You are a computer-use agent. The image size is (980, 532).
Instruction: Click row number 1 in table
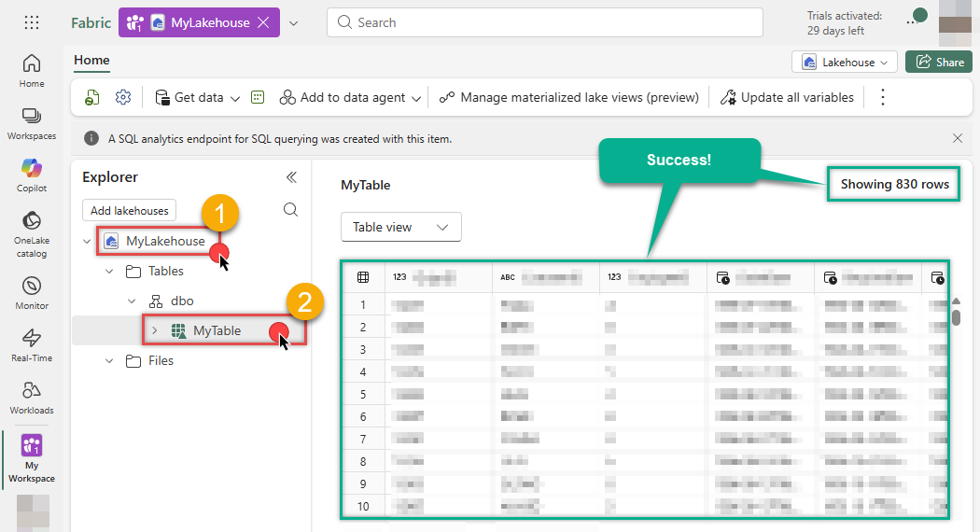tap(363, 305)
